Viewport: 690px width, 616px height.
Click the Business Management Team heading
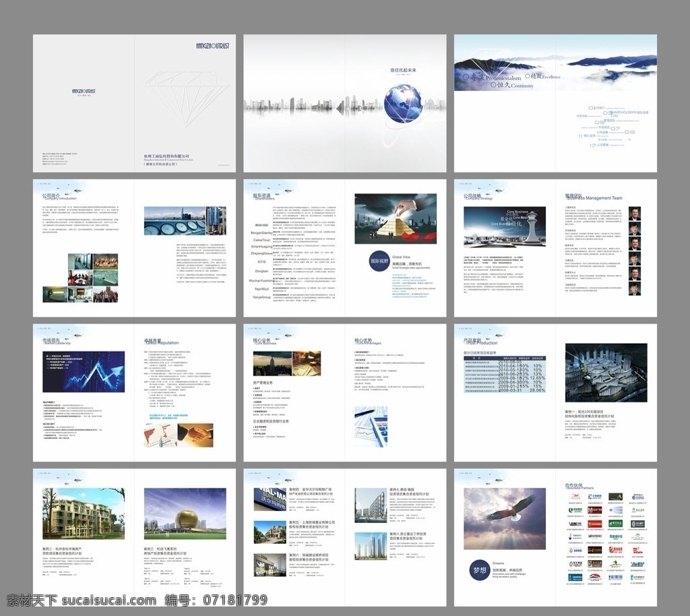point(596,198)
